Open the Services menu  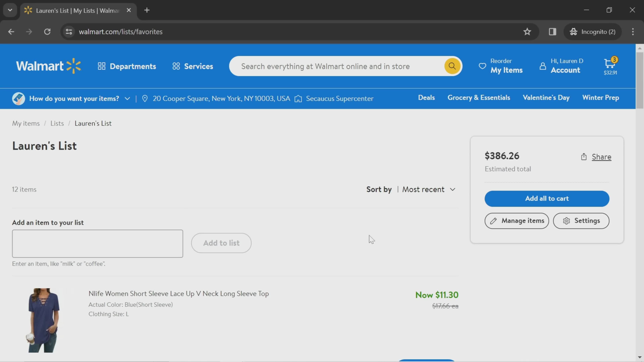(x=193, y=66)
